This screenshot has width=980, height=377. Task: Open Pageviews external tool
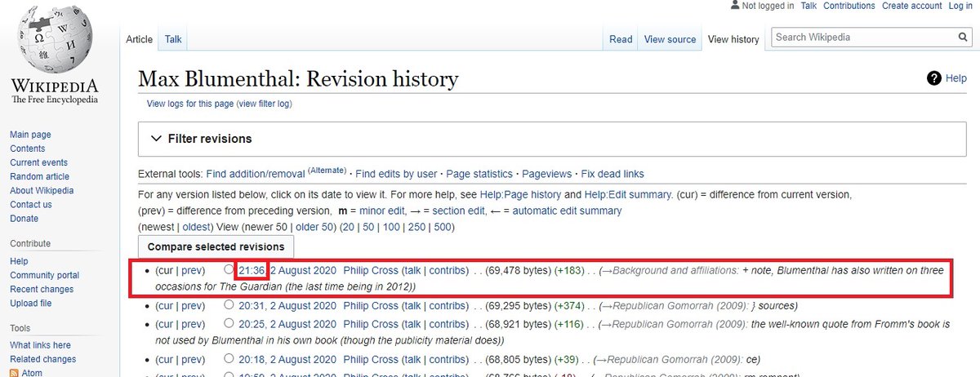point(546,174)
